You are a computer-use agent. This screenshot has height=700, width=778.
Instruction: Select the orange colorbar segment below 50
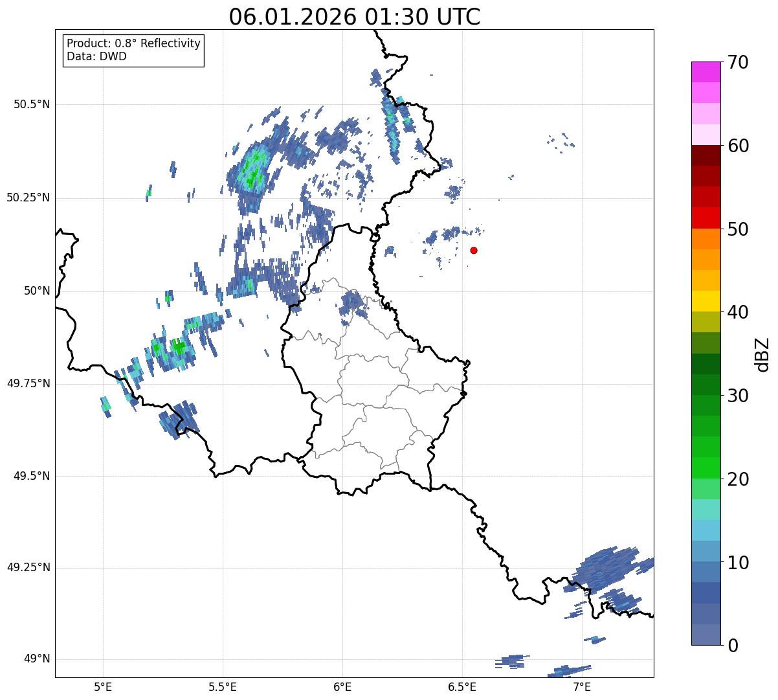(x=706, y=239)
